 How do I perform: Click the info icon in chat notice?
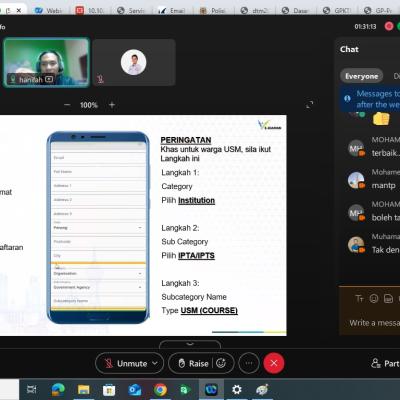click(x=347, y=98)
